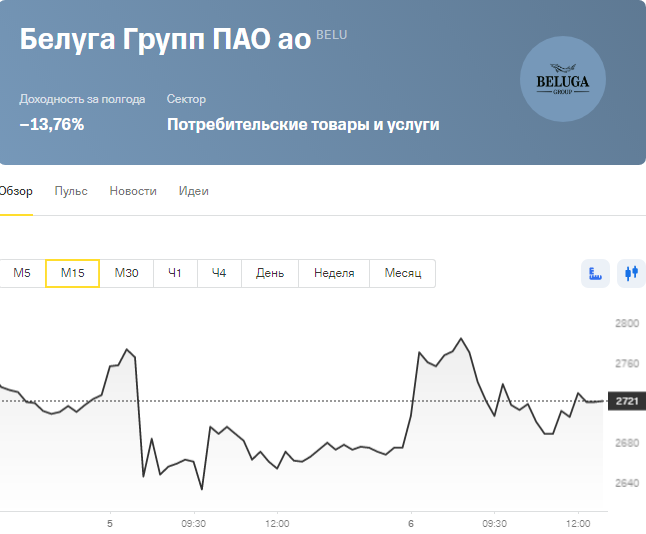Image resolution: width=646 pixels, height=534 pixels.
Task: Click the BELU ticker symbol
Action: pos(332,35)
